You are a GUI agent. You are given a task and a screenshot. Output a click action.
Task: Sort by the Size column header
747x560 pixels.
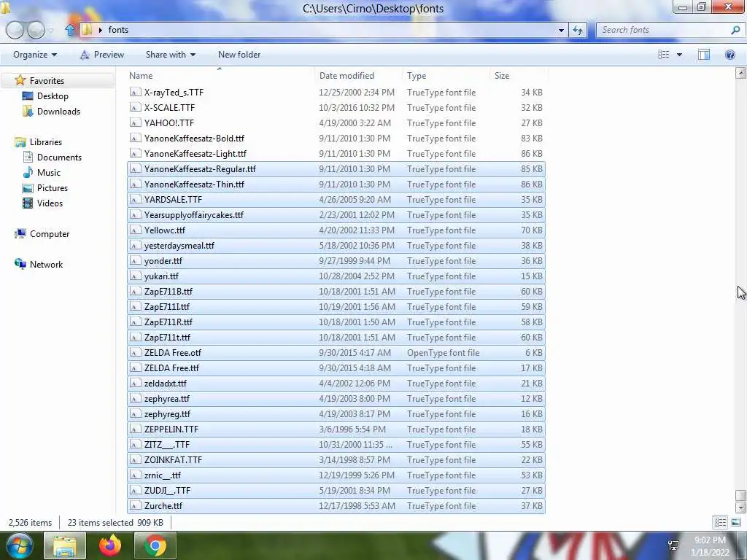[x=519, y=76]
